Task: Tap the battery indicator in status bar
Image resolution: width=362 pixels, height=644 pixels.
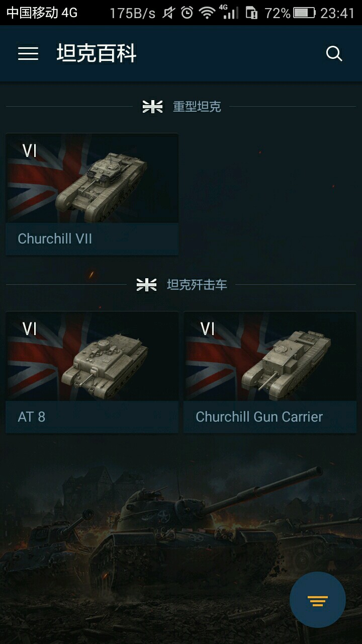Action: (304, 13)
